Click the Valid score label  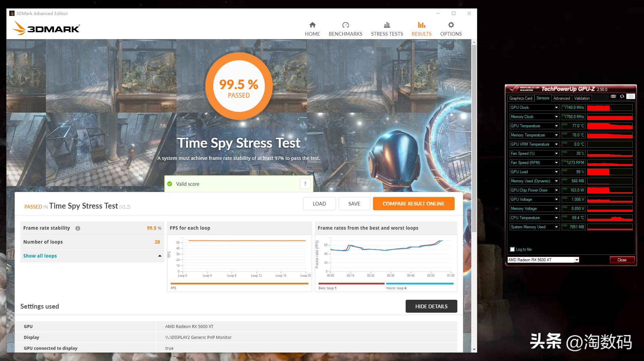188,184
